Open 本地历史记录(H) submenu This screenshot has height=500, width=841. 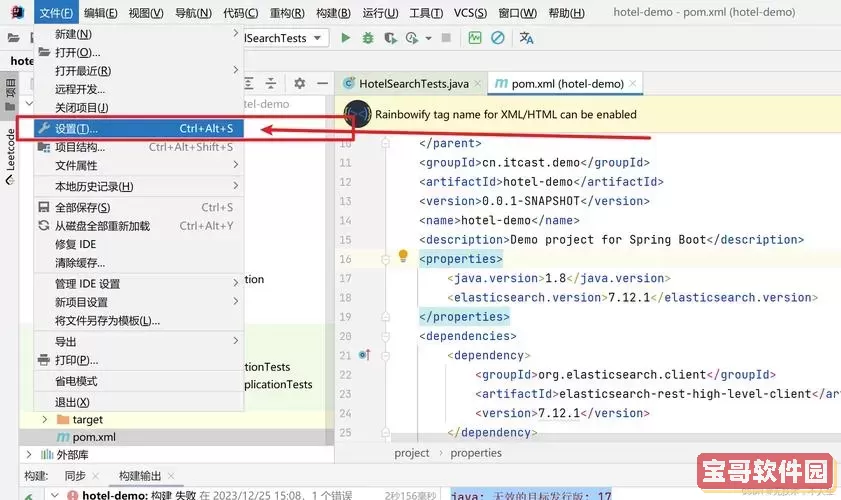pyautogui.click(x=138, y=186)
